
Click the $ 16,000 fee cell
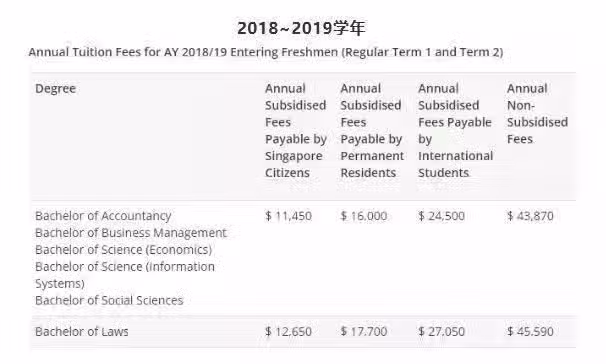364,216
